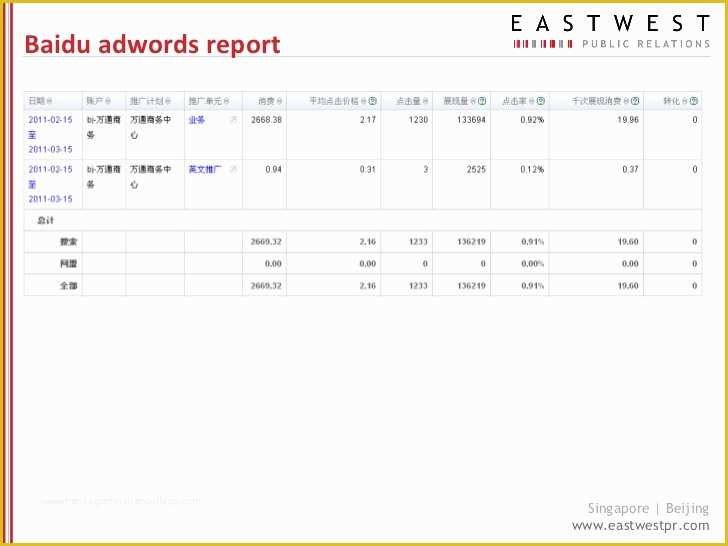Visit www.eastwestpr.com footer link

[x=641, y=526]
